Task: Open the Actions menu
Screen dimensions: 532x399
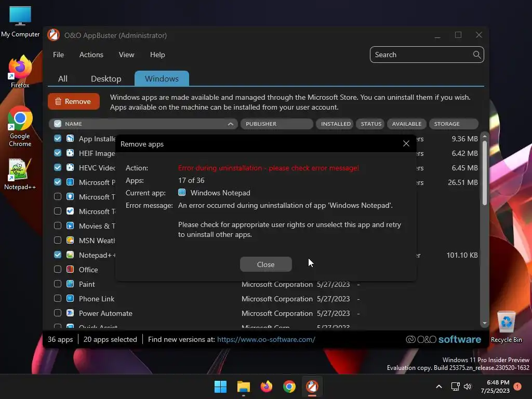Action: (91, 55)
